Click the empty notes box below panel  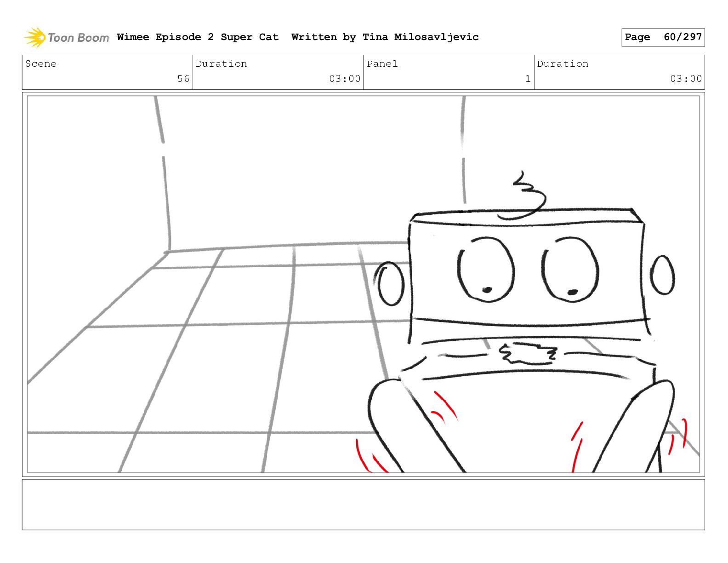coord(363,505)
